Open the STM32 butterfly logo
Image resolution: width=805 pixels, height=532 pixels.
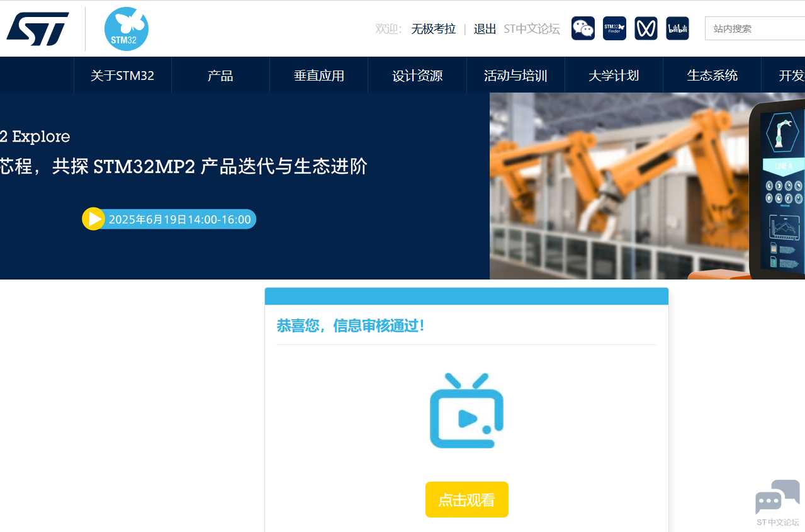pos(127,29)
